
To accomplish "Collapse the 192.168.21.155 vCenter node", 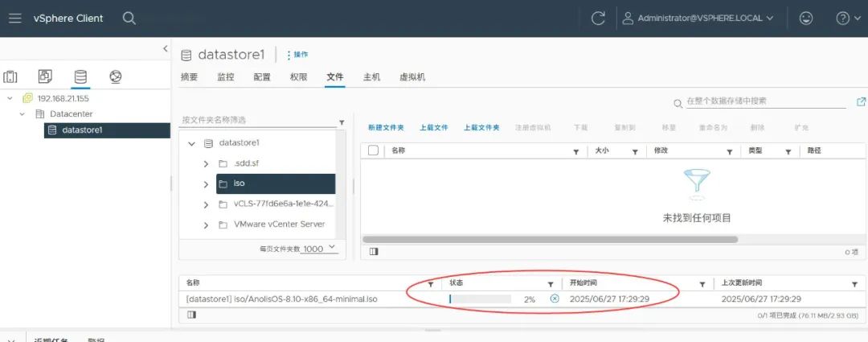I will coord(10,98).
